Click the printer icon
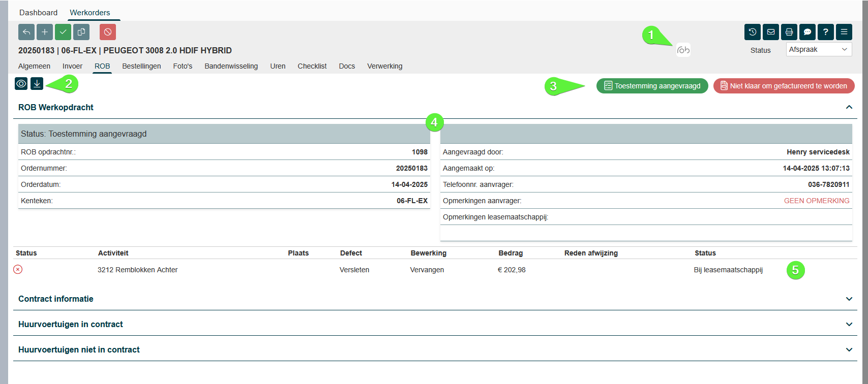This screenshot has height=384, width=868. [789, 32]
